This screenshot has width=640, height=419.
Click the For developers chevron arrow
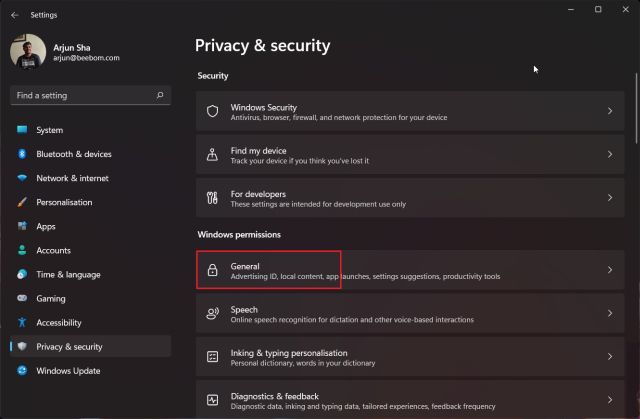point(610,198)
